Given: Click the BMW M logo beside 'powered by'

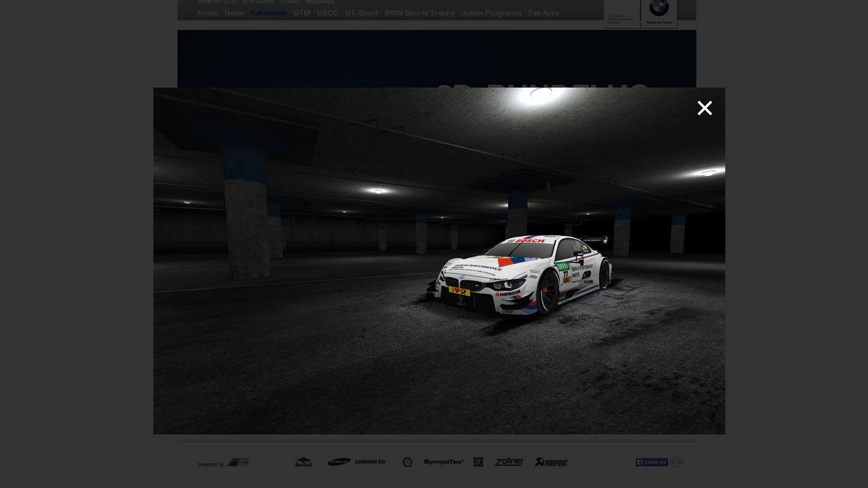Looking at the screenshot, I should coord(238,463).
